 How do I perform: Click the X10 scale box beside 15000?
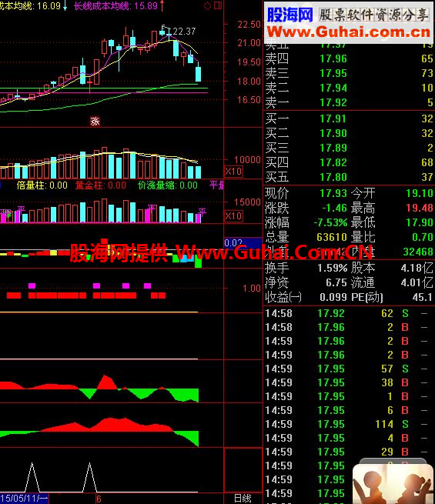pyautogui.click(x=233, y=215)
